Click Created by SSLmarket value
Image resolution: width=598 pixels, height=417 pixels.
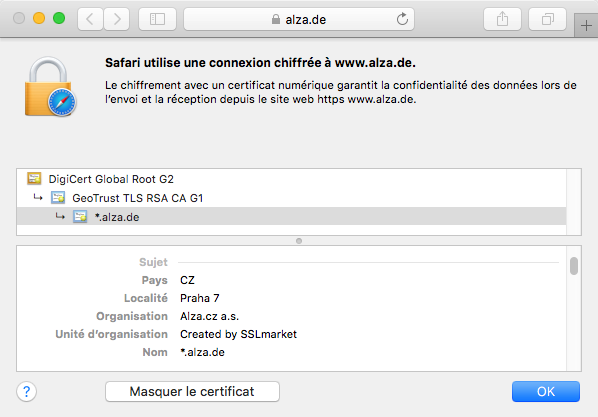coord(238,334)
